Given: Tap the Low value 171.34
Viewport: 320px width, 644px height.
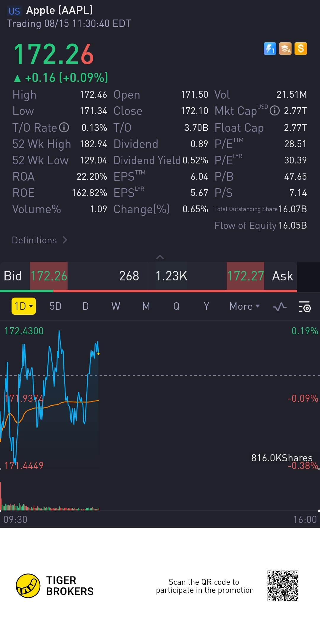Looking at the screenshot, I should click(93, 111).
